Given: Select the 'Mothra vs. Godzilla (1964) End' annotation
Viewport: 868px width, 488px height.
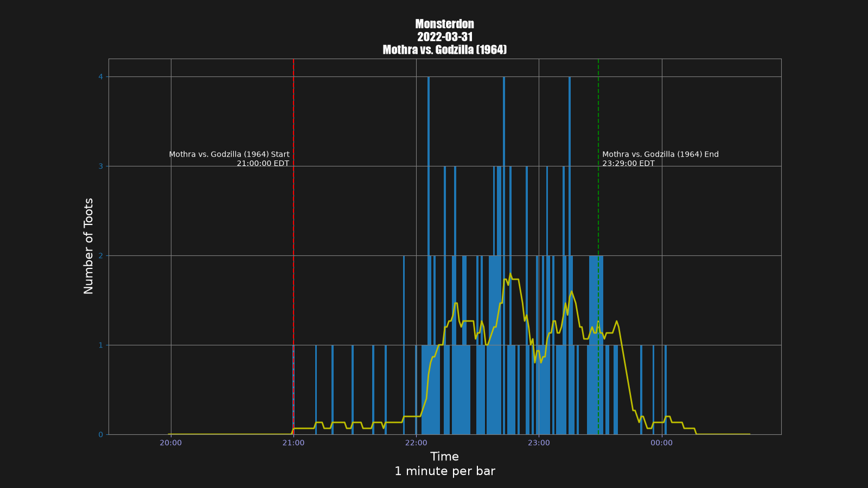Looking at the screenshot, I should (660, 155).
